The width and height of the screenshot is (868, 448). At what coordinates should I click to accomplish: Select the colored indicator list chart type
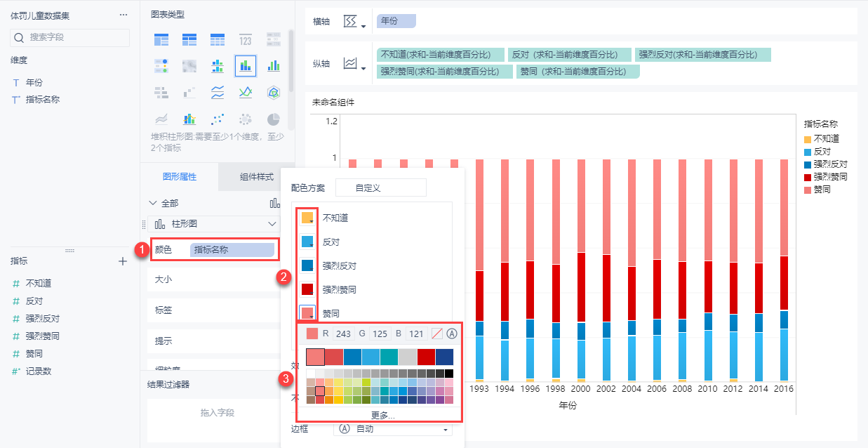pyautogui.click(x=161, y=66)
